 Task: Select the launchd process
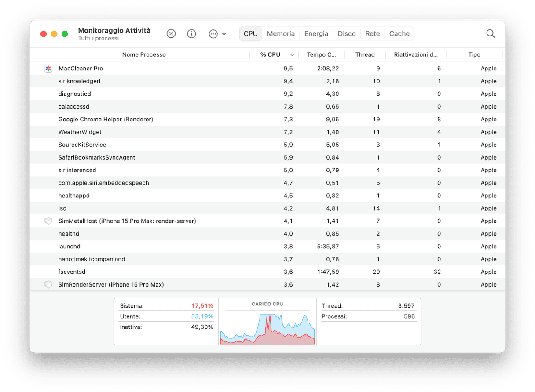tap(267, 247)
